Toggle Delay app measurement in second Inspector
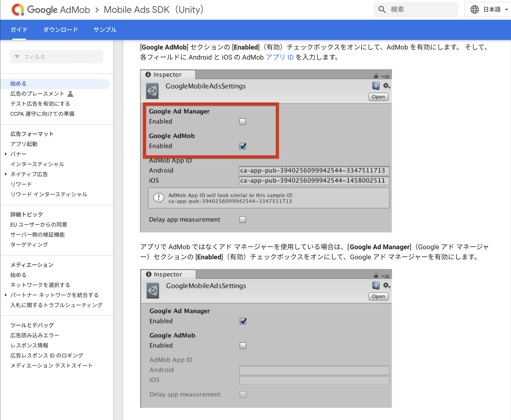Screen dimensions: 511x420 tap(243, 394)
